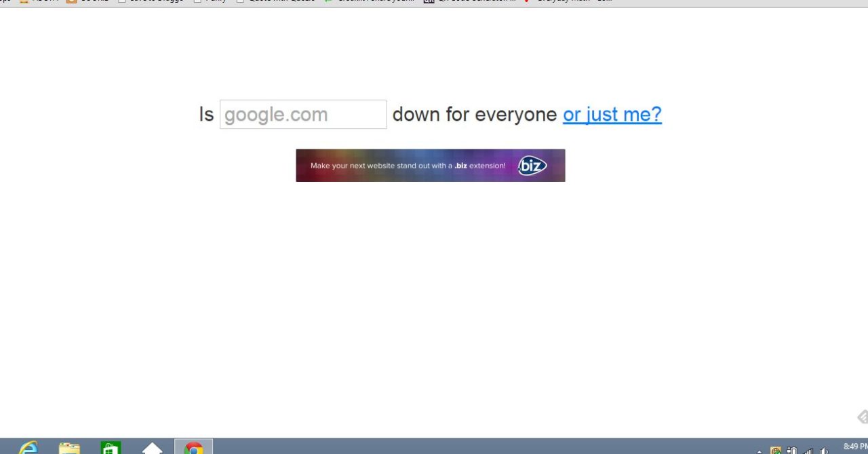Click the gray feed tag icon at page corner
Screen dimensions: 868x454
coord(862,417)
